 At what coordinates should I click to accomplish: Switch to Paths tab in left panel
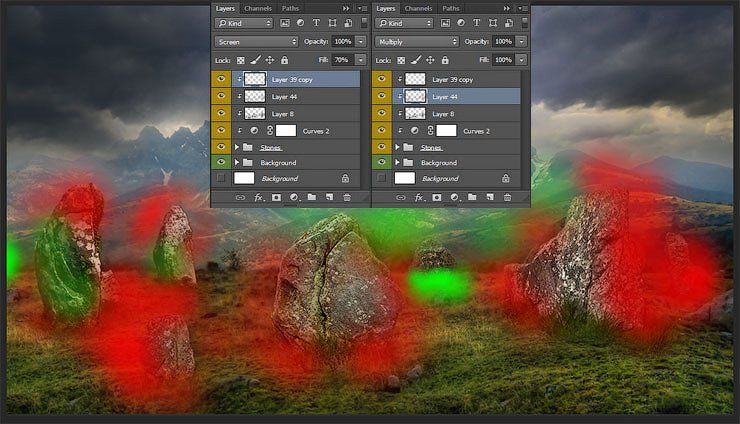[x=290, y=8]
